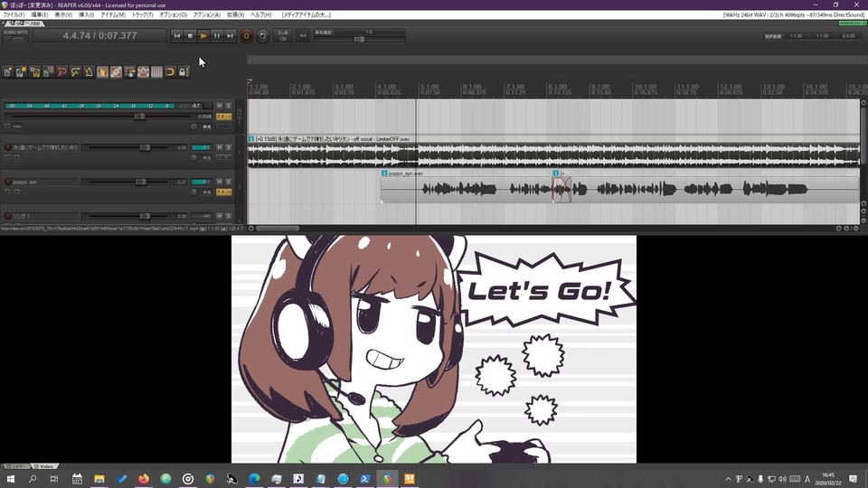Open the トラック(T) menu

pyautogui.click(x=142, y=15)
